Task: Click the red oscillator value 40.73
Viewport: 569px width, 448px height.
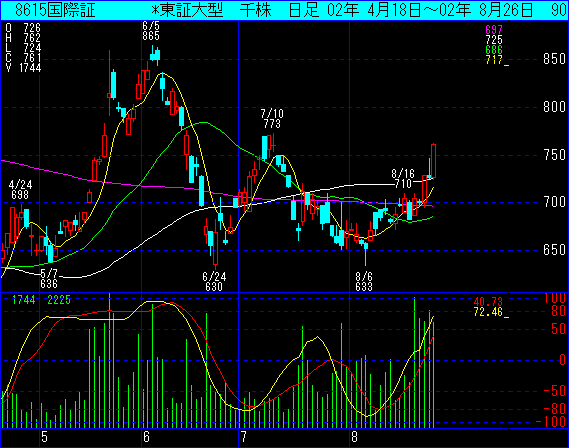Action: pyautogui.click(x=488, y=301)
